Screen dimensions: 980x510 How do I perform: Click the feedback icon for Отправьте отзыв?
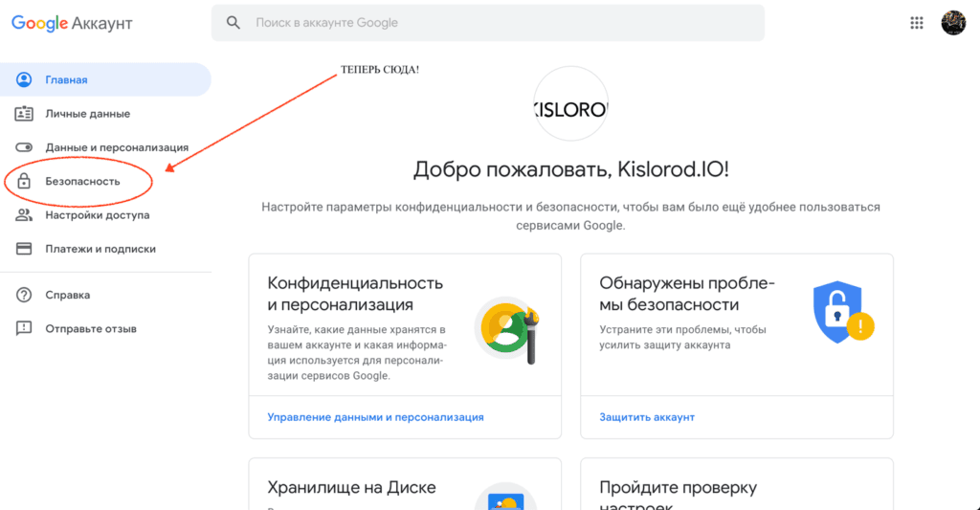(25, 328)
